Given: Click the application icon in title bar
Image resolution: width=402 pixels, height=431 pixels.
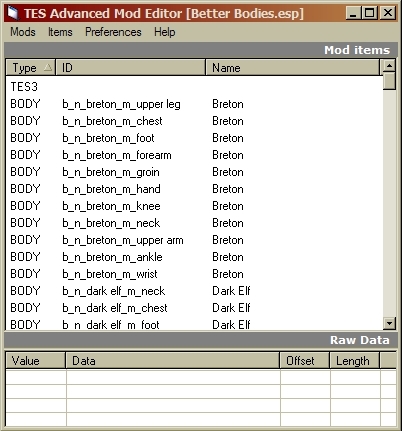Looking at the screenshot, I should pyautogui.click(x=14, y=13).
